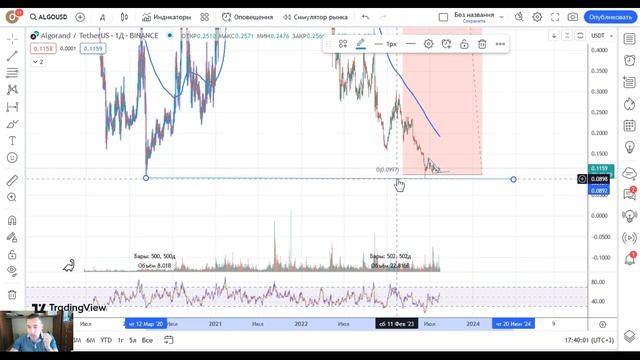Click the sync arrows button near USDT
This screenshot has width=640, height=360.
[x=580, y=36]
